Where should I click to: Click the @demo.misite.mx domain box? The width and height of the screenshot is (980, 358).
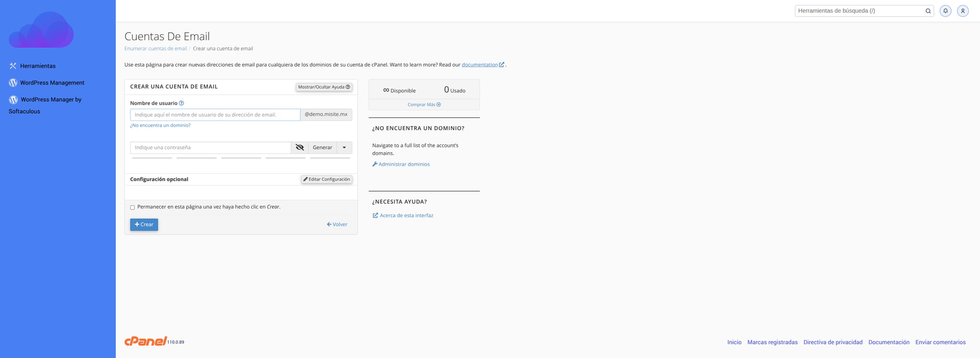click(326, 115)
